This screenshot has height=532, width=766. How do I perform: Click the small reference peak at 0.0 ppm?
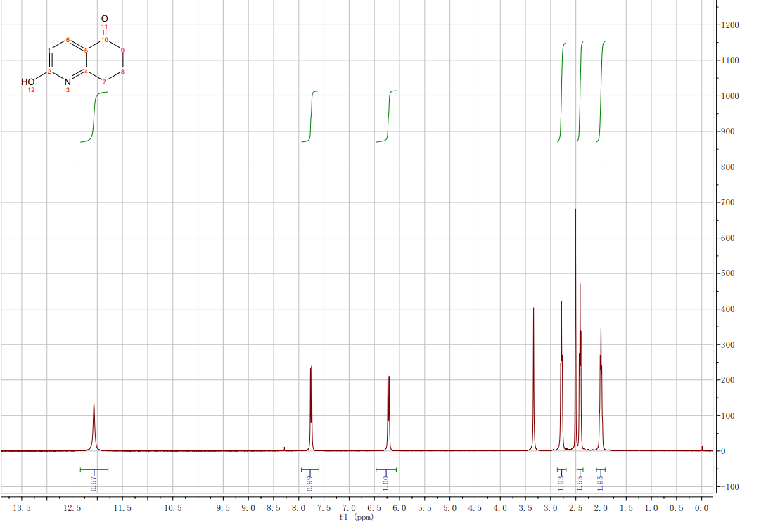click(702, 448)
